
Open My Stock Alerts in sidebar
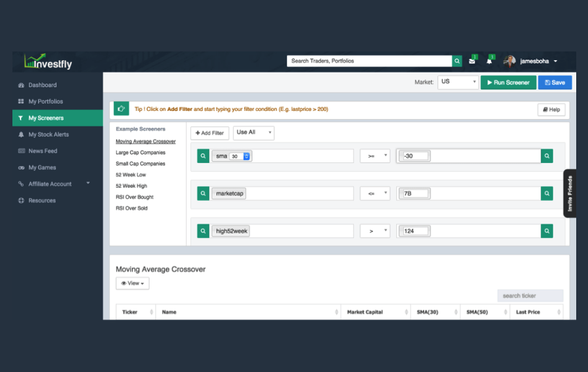click(48, 135)
